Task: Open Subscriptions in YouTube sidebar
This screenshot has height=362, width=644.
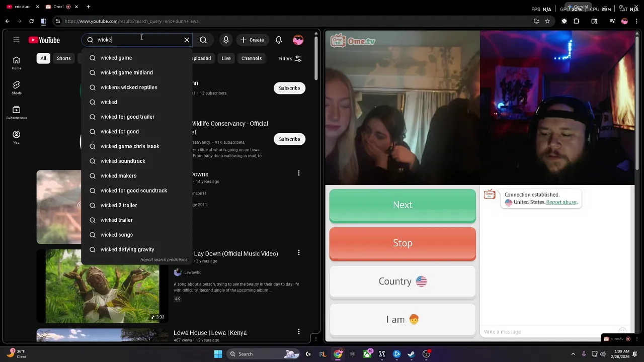Action: pyautogui.click(x=17, y=113)
